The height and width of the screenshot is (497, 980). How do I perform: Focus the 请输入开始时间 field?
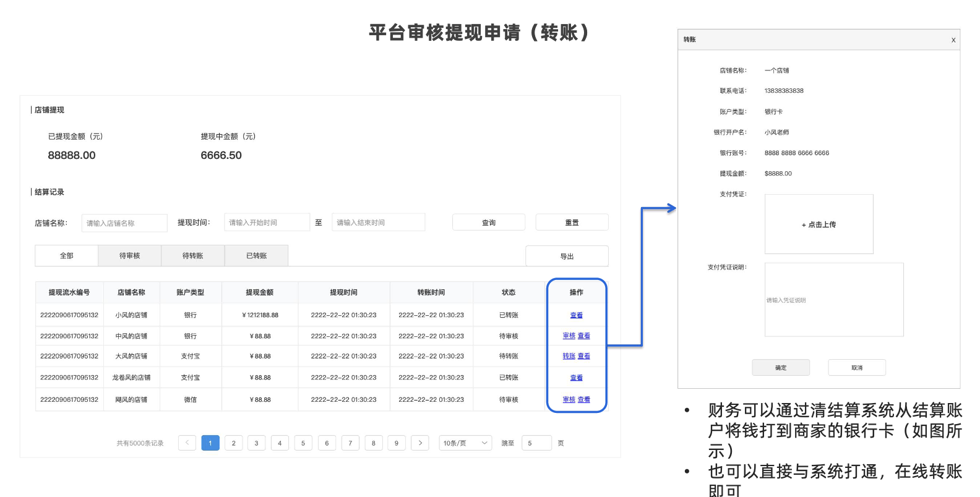(267, 223)
